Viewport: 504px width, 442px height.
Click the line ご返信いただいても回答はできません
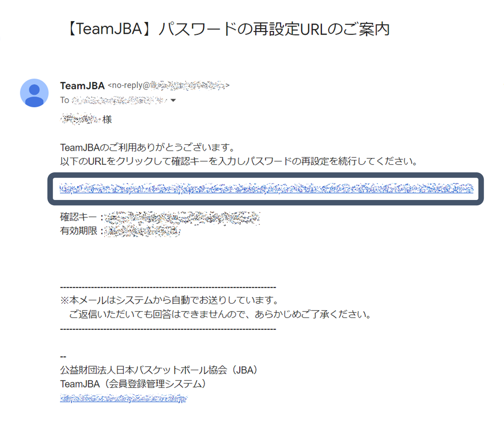tap(221, 314)
